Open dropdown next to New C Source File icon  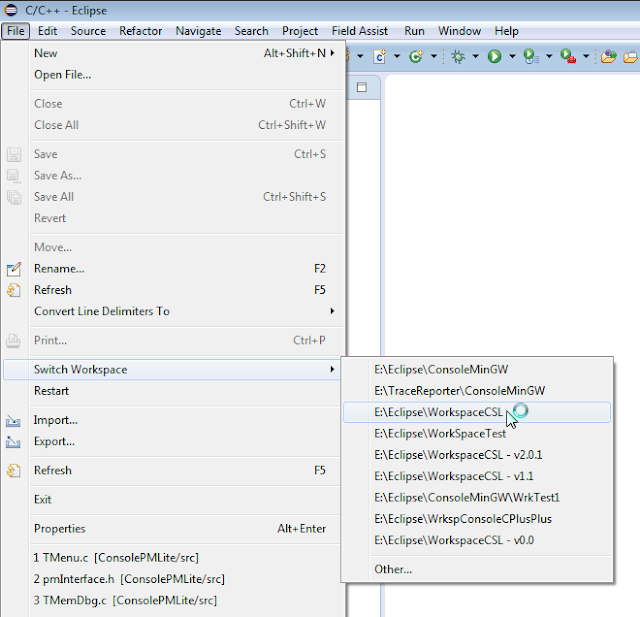(397, 56)
